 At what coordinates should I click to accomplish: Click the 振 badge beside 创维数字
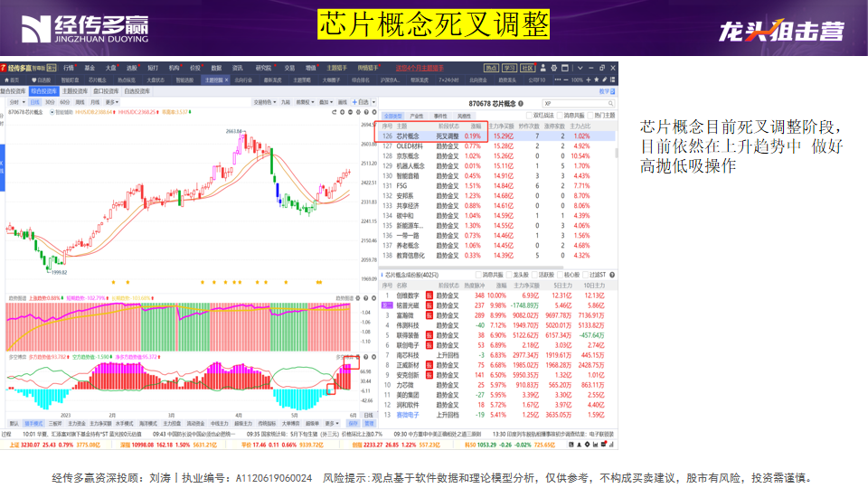[429, 296]
